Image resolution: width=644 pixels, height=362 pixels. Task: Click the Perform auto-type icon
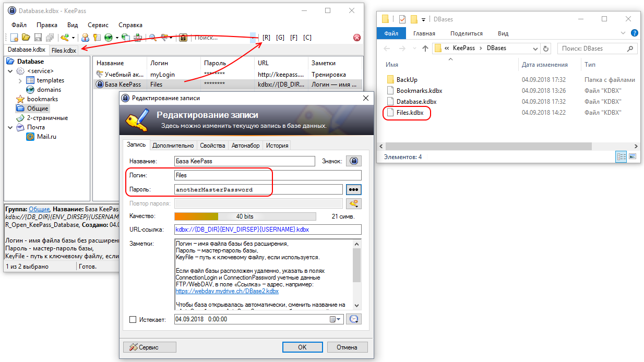[x=138, y=38]
